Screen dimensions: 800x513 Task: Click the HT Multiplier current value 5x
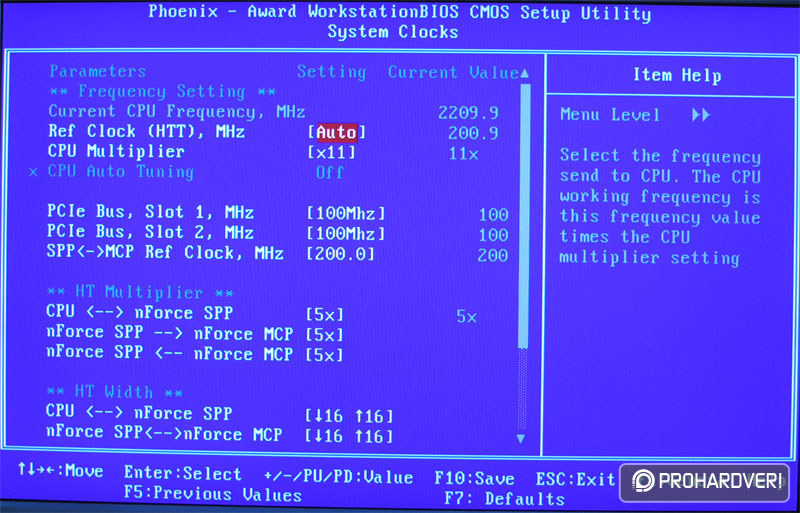pyautogui.click(x=467, y=317)
